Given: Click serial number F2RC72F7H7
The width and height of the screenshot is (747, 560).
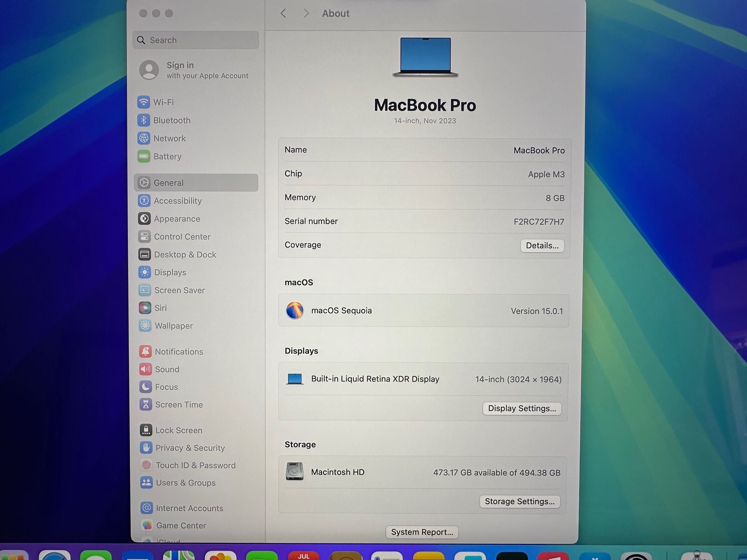Looking at the screenshot, I should pos(539,222).
